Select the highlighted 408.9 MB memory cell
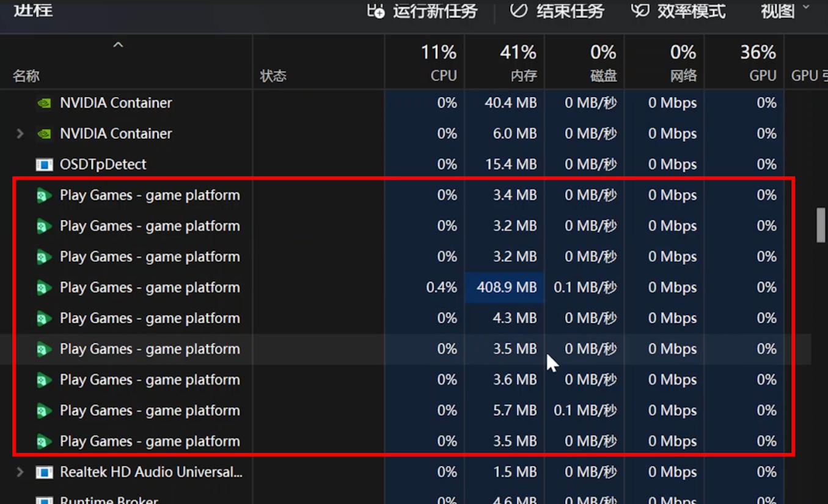Viewport: 828px width, 504px height. pos(505,287)
